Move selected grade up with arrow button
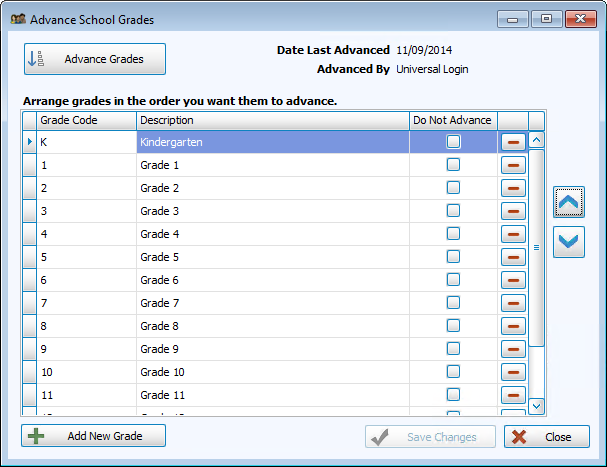Image resolution: width=607 pixels, height=467 pixels. (x=568, y=202)
